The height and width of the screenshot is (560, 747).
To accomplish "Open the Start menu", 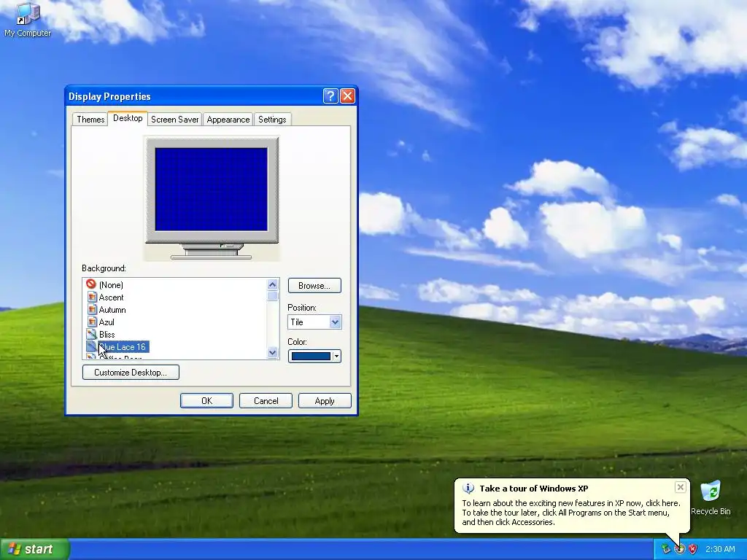I will [x=34, y=549].
